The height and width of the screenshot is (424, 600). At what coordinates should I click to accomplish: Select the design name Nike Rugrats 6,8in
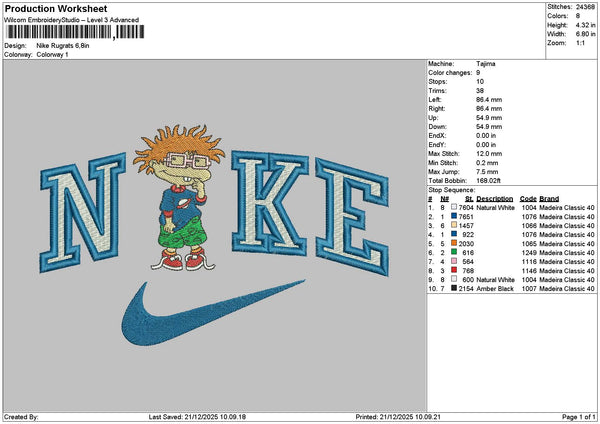[x=63, y=46]
